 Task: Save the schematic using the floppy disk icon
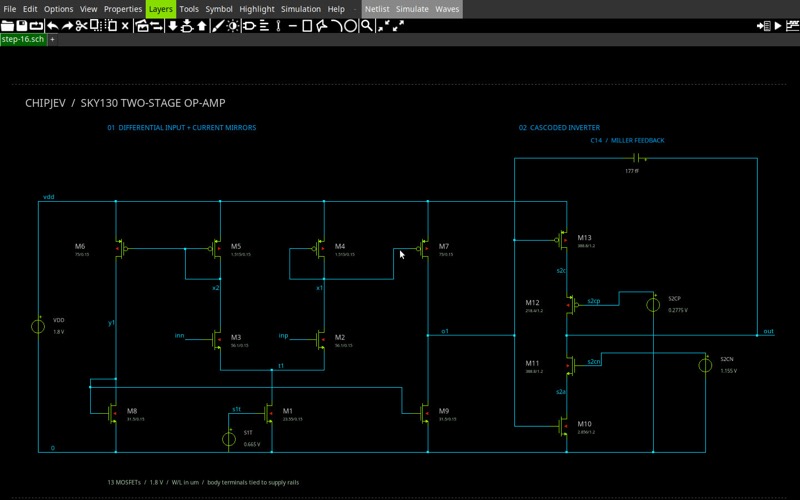tap(21, 26)
